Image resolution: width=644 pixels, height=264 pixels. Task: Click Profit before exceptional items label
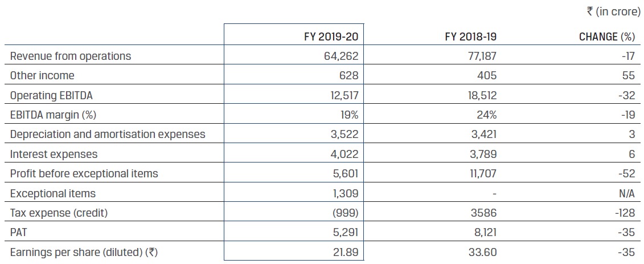pos(84,173)
